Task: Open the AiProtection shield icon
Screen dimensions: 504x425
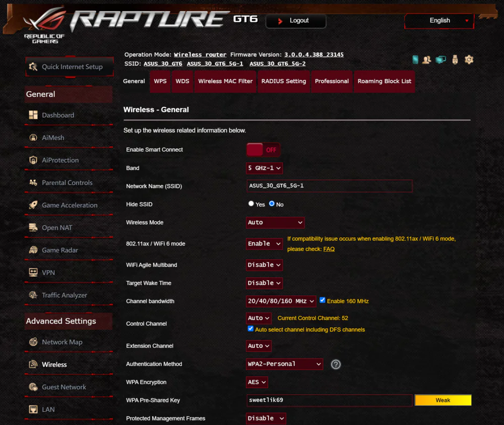Action: click(33, 160)
